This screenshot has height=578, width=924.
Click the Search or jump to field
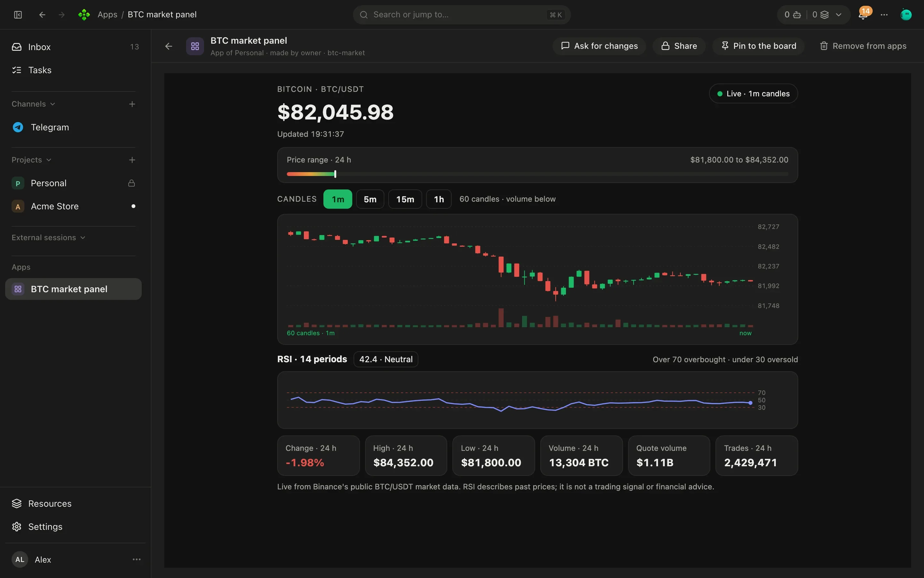(x=462, y=14)
